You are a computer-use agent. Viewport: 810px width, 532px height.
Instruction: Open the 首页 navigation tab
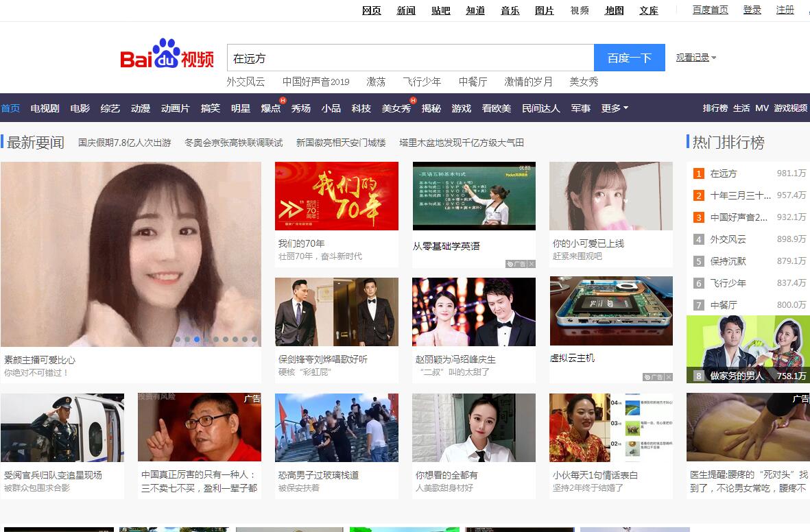tap(10, 108)
